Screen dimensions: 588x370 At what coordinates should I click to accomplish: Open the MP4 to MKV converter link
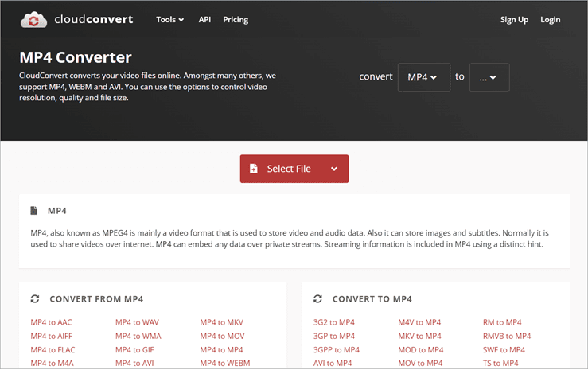(x=221, y=322)
